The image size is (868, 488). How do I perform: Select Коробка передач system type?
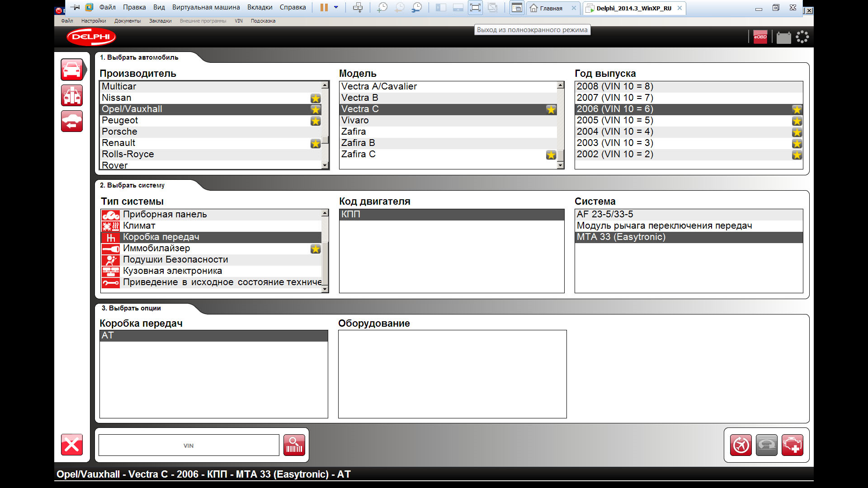click(211, 237)
